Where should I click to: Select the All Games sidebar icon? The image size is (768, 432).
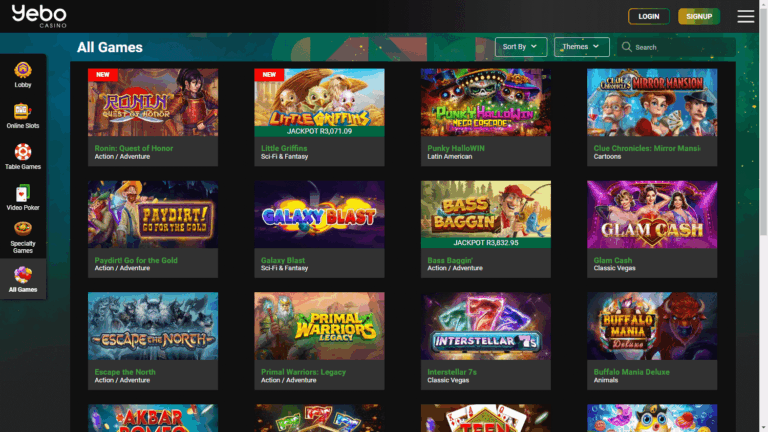tap(22, 278)
